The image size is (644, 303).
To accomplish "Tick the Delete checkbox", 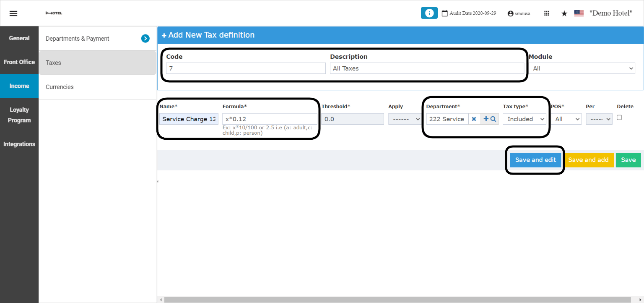I will coord(619,118).
